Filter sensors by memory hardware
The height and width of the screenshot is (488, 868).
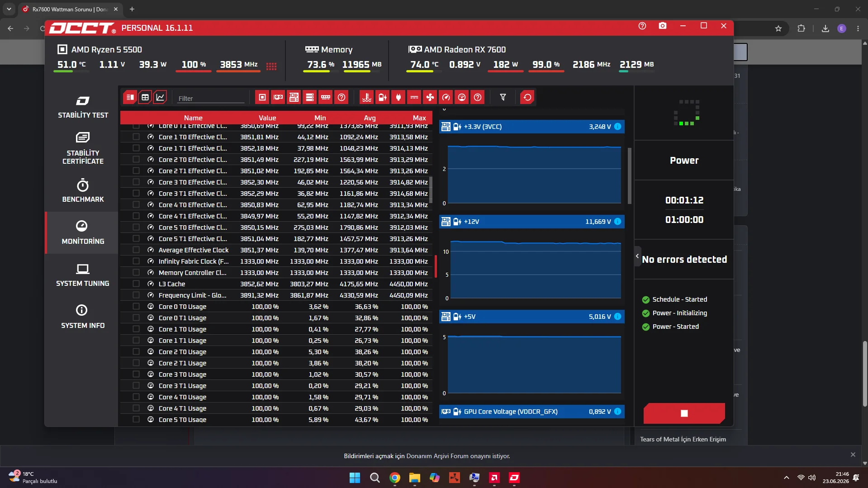[326, 97]
